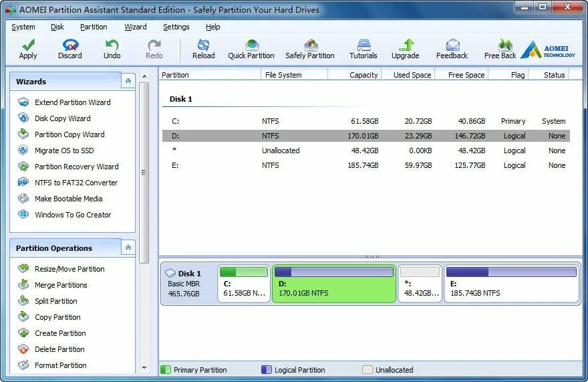Image resolution: width=588 pixels, height=382 pixels.
Task: Click the Redo arrow icon
Action: [x=154, y=45]
